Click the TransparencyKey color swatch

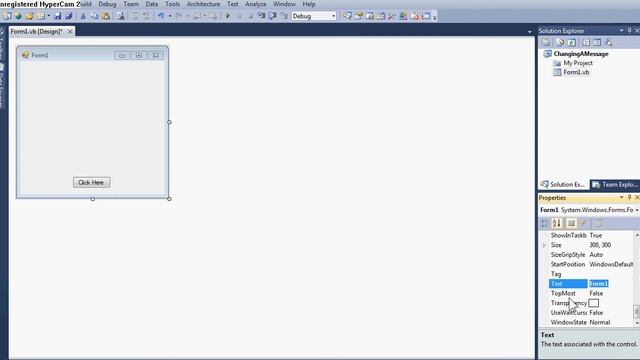594,303
